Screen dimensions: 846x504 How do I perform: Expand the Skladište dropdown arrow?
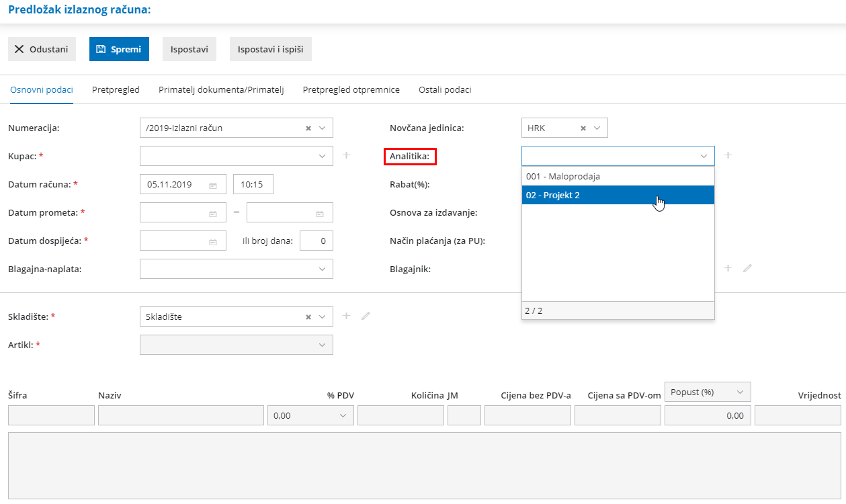click(x=322, y=317)
